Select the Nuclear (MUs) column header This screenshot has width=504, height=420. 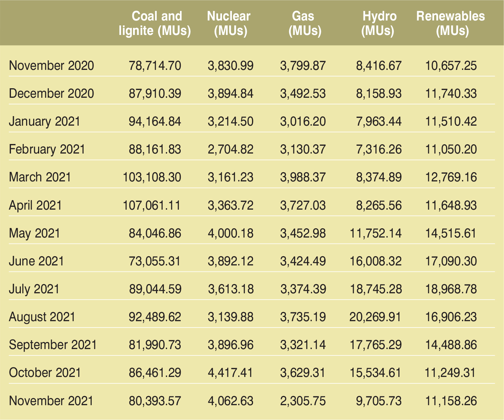point(229,23)
